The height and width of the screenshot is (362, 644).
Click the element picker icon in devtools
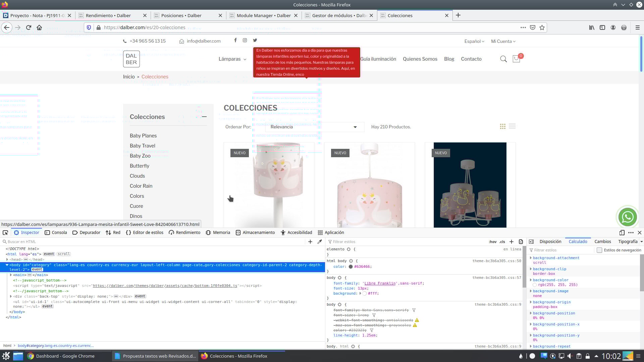click(x=5, y=233)
